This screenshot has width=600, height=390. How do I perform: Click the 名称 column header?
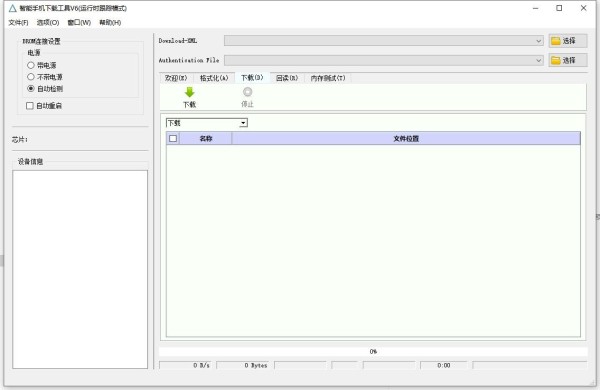(206, 139)
